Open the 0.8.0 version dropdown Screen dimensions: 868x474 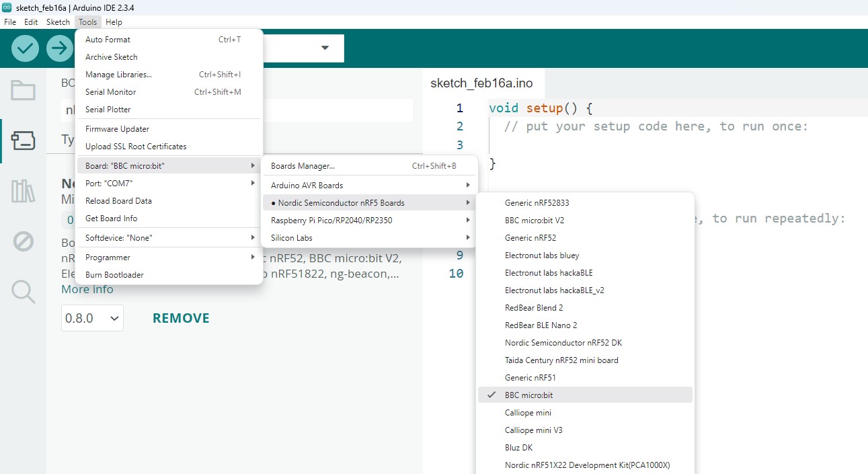pyautogui.click(x=92, y=318)
